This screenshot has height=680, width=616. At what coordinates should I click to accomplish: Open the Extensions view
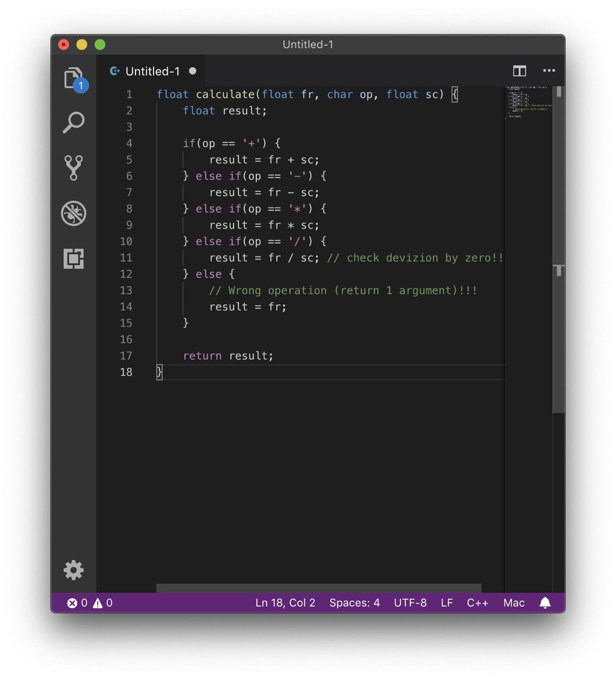(x=74, y=259)
